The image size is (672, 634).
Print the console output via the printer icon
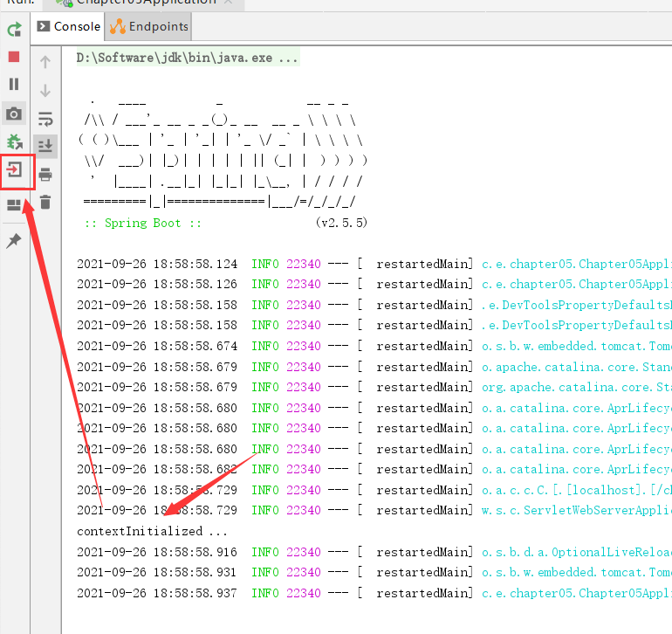click(x=45, y=175)
